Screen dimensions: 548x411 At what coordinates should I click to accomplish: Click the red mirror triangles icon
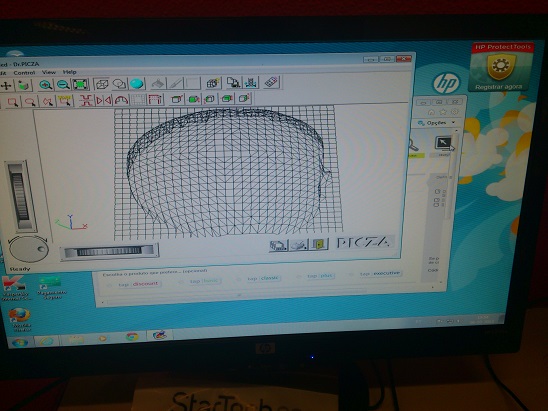(104, 100)
